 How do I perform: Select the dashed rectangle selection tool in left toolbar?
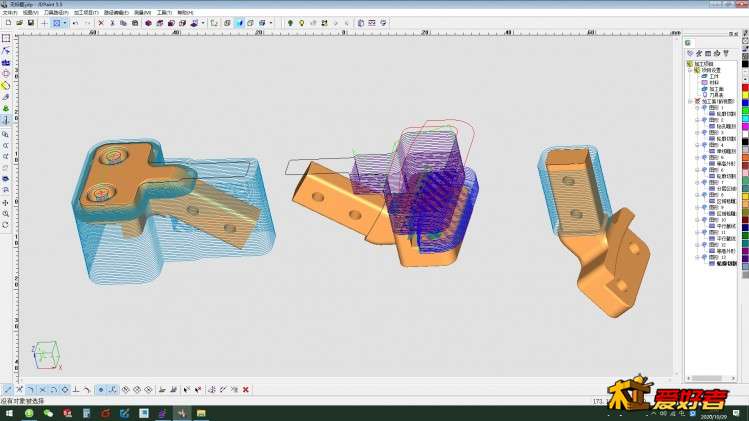(6, 38)
